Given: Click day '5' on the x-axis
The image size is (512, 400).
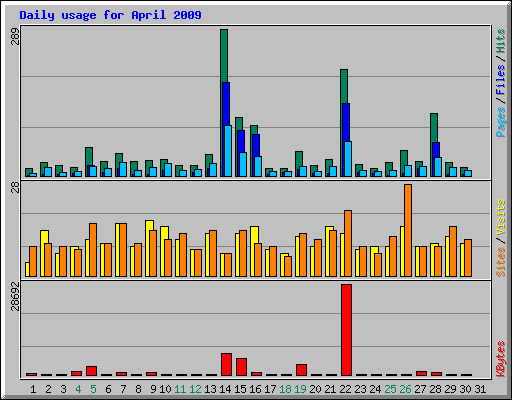Looking at the screenshot, I should click(x=93, y=389).
